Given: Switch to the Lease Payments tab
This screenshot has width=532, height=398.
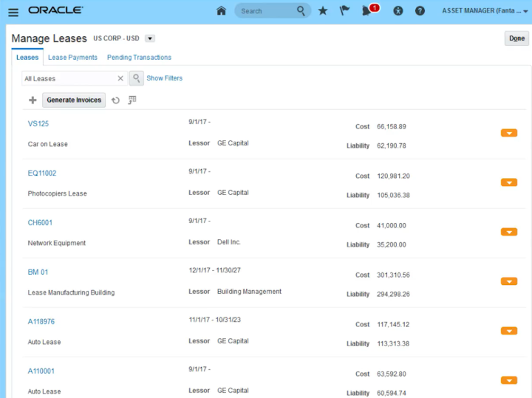Looking at the screenshot, I should [x=72, y=58].
